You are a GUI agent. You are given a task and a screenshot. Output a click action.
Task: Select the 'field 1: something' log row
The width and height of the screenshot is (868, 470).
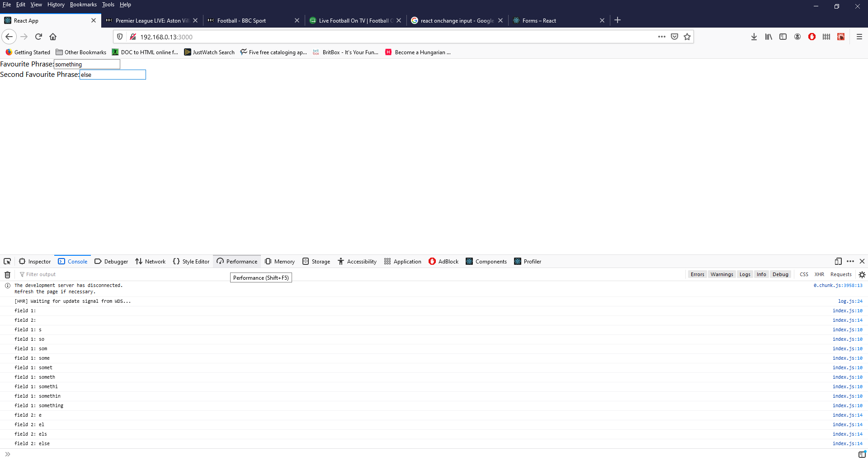(x=434, y=405)
